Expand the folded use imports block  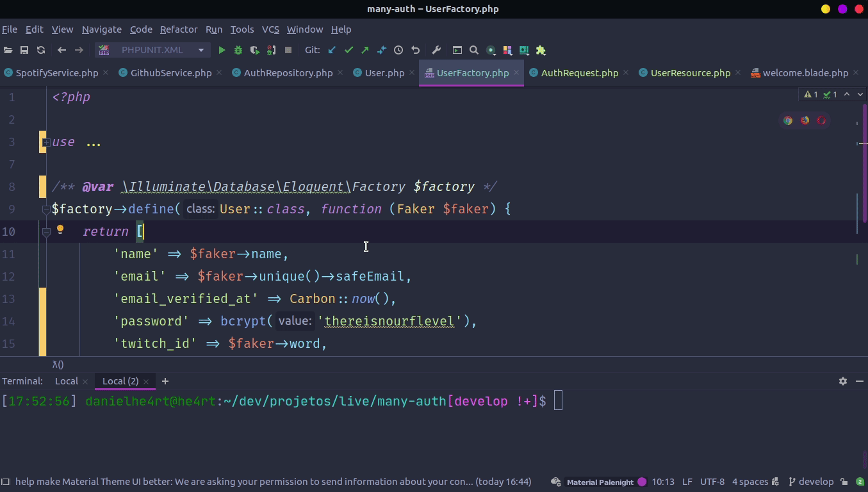point(46,142)
